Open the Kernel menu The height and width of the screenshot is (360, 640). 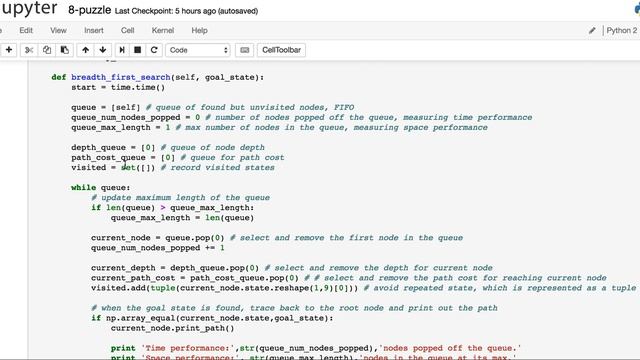point(163,31)
